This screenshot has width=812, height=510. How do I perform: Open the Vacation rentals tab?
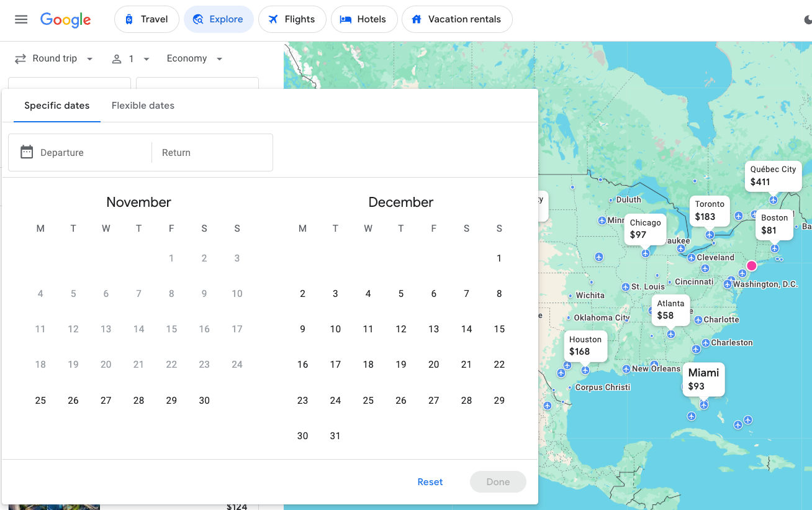(x=457, y=19)
